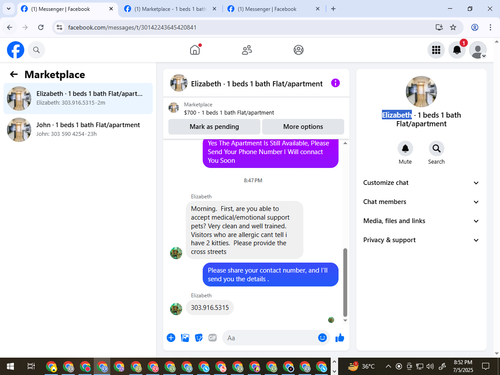The width and height of the screenshot is (500, 375).
Task: Show hidden system tray icons
Action: pos(388,367)
